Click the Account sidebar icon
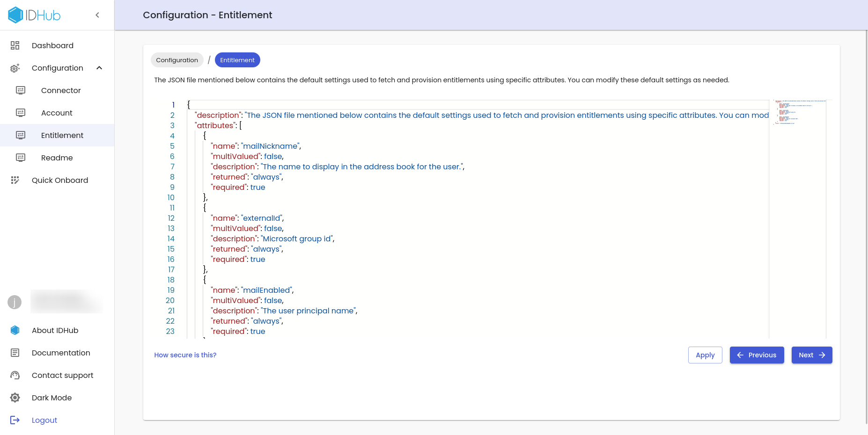This screenshot has width=868, height=435. tap(21, 113)
